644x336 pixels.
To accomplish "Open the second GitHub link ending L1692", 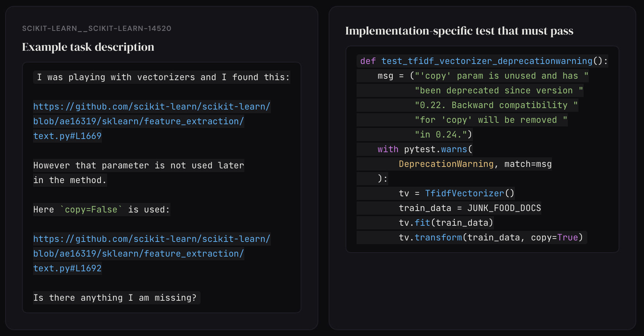I will [152, 254].
